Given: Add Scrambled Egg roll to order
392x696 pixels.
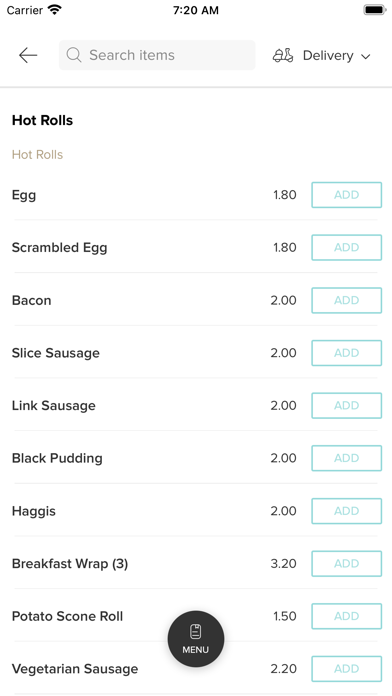Looking at the screenshot, I should click(347, 248).
